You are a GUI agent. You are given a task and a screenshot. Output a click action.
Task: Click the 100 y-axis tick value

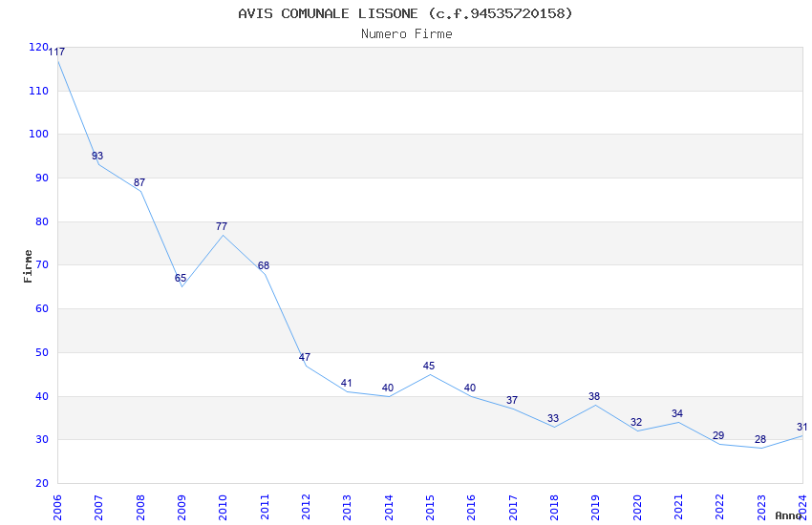39,134
